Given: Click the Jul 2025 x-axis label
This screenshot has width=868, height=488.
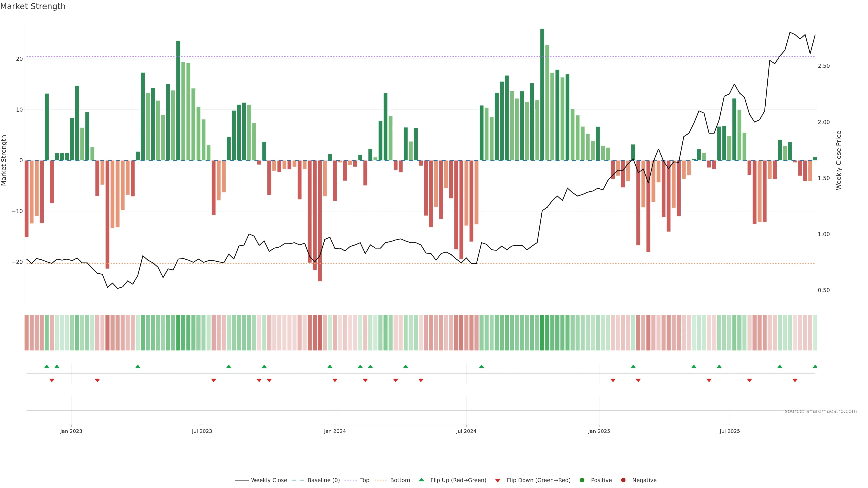Looking at the screenshot, I should click(x=729, y=431).
